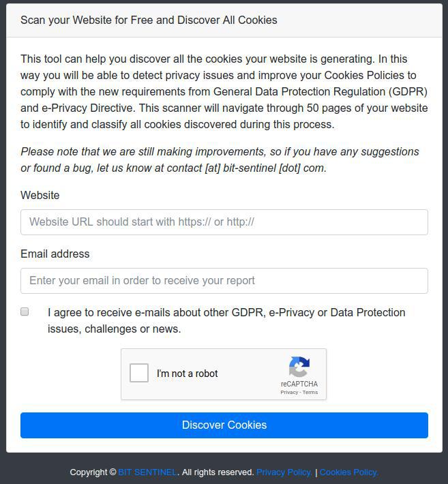448x484 pixels.
Task: Click the "Scan your Website for Free" header
Action: click(149, 20)
